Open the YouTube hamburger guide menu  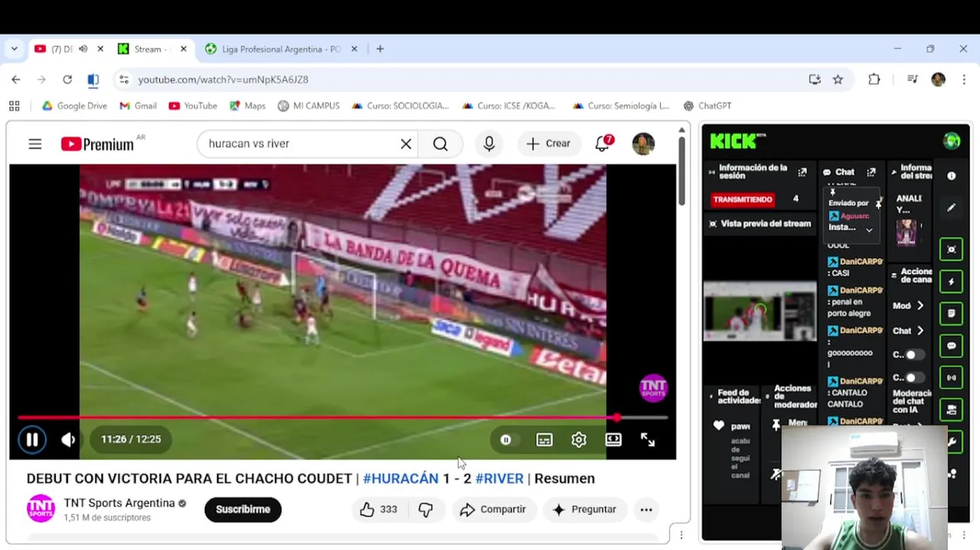(35, 144)
